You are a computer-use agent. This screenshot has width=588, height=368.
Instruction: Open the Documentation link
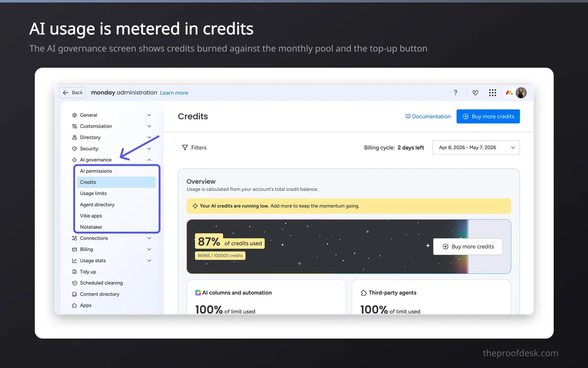[x=428, y=117]
